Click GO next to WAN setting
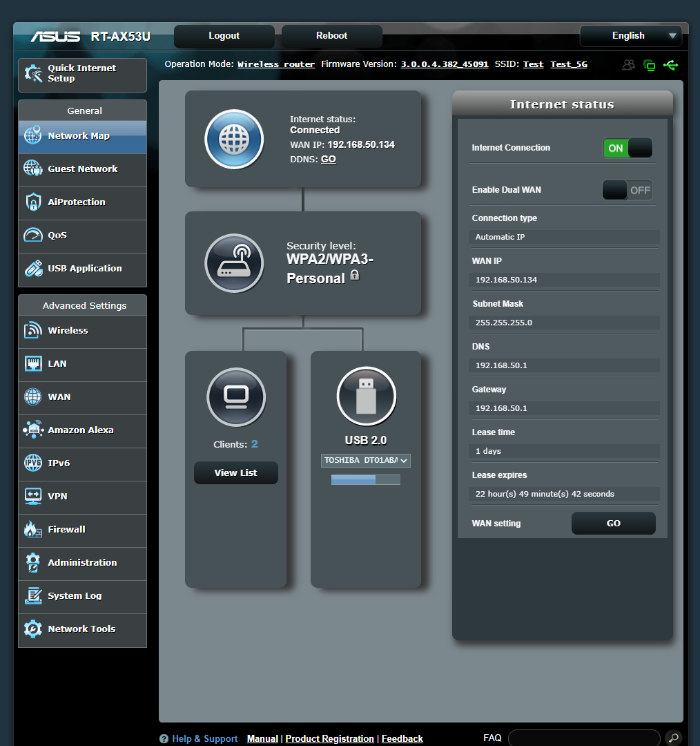 [x=613, y=523]
